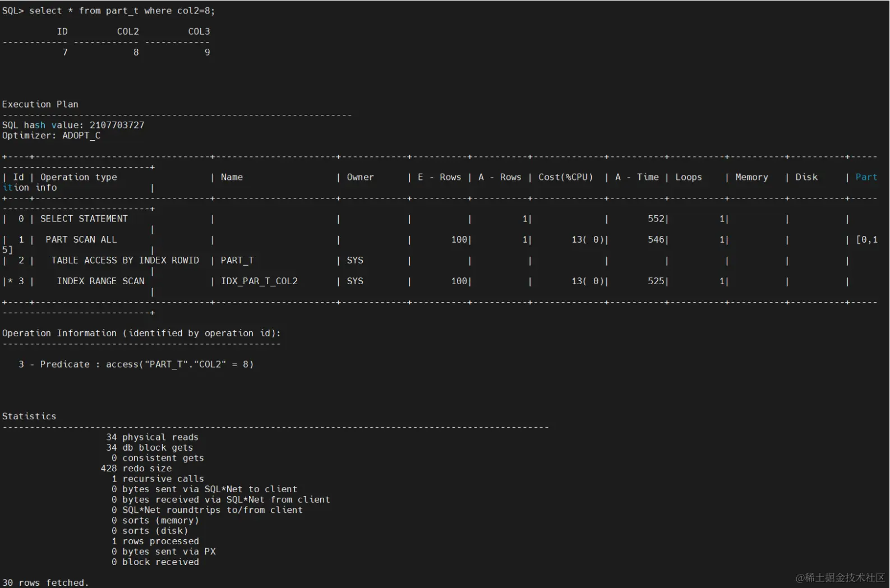Click result value 7 under ID
The height and width of the screenshot is (588, 890).
(x=65, y=52)
